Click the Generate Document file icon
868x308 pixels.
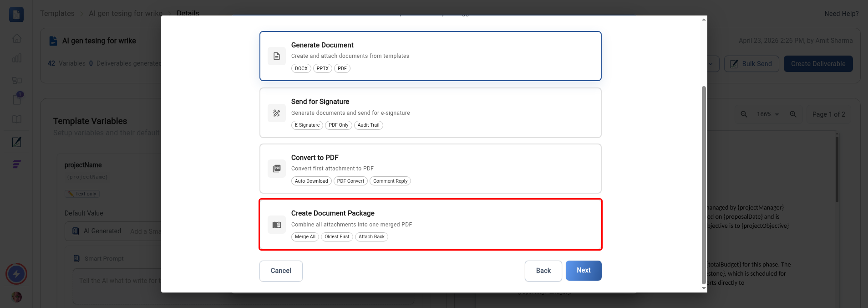click(x=276, y=56)
